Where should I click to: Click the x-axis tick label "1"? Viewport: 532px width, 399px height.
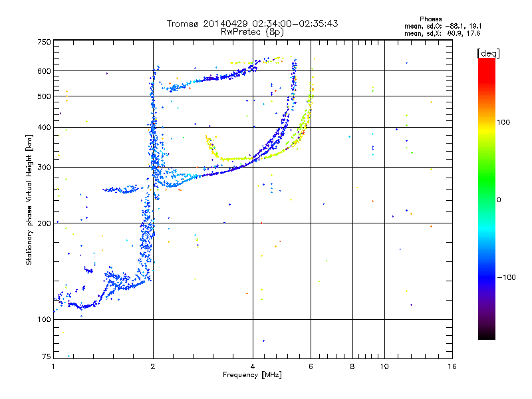pyautogui.click(x=53, y=366)
